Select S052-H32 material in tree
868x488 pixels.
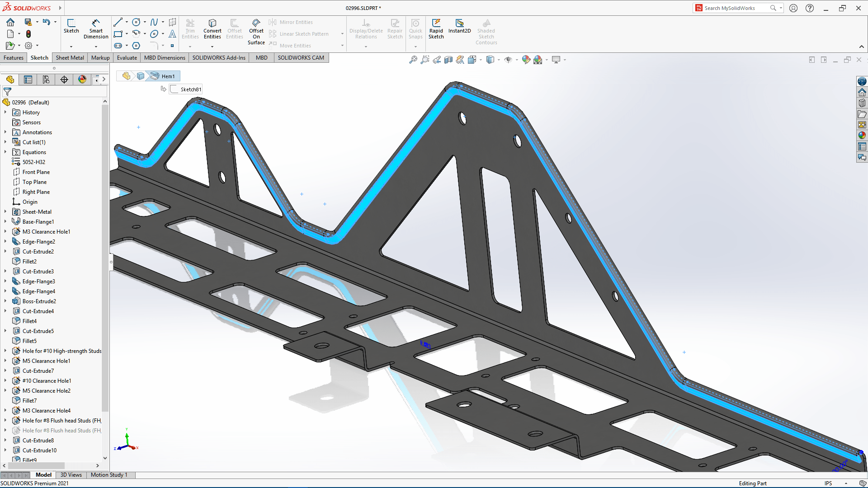(x=33, y=161)
